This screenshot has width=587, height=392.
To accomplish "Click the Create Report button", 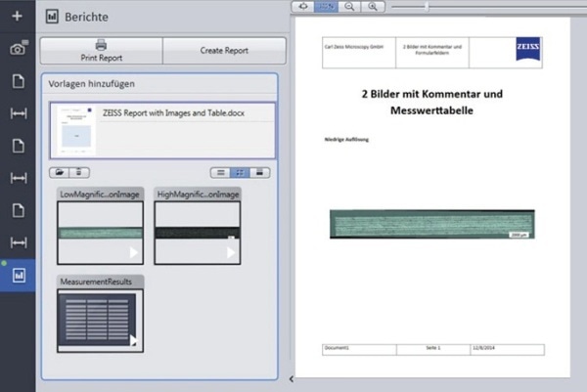I will click(223, 51).
